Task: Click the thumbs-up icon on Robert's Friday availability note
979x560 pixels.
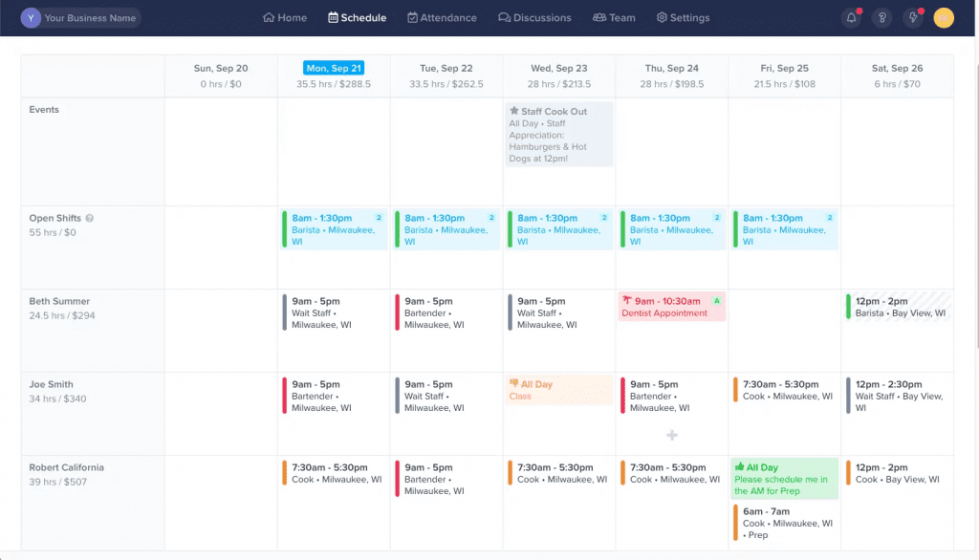Action: [x=739, y=467]
